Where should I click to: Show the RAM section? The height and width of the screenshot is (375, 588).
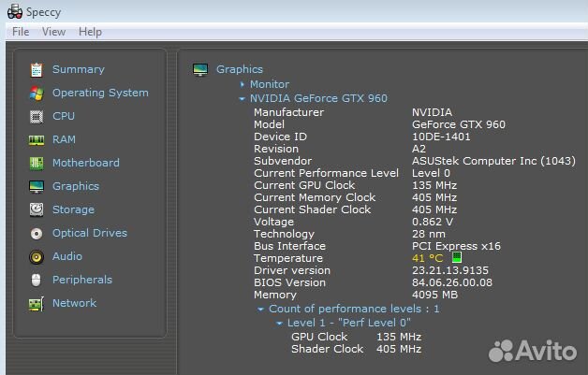[x=64, y=139]
